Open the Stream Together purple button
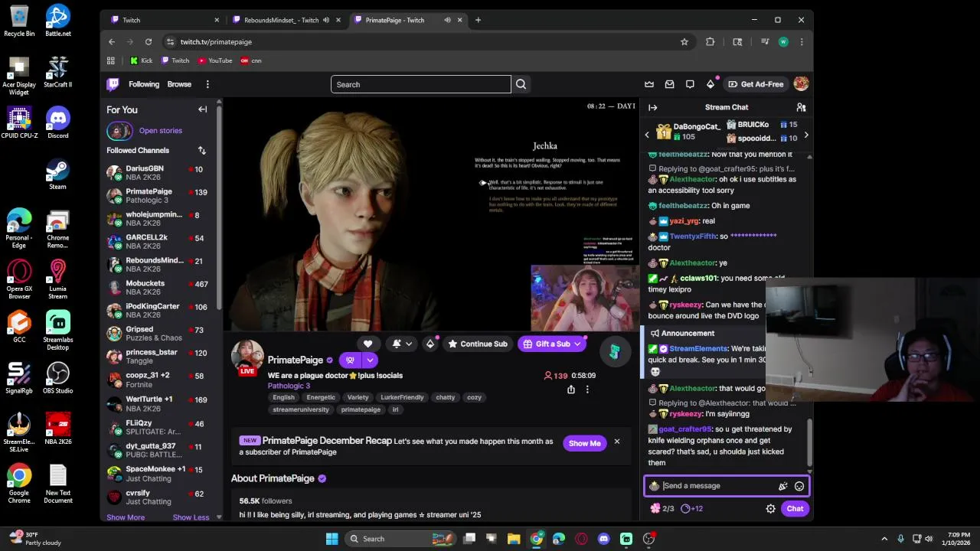Viewport: 980px width, 551px height. pos(350,360)
